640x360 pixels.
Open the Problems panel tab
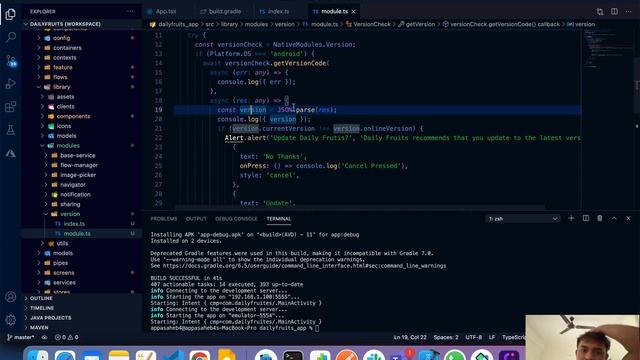(x=164, y=219)
